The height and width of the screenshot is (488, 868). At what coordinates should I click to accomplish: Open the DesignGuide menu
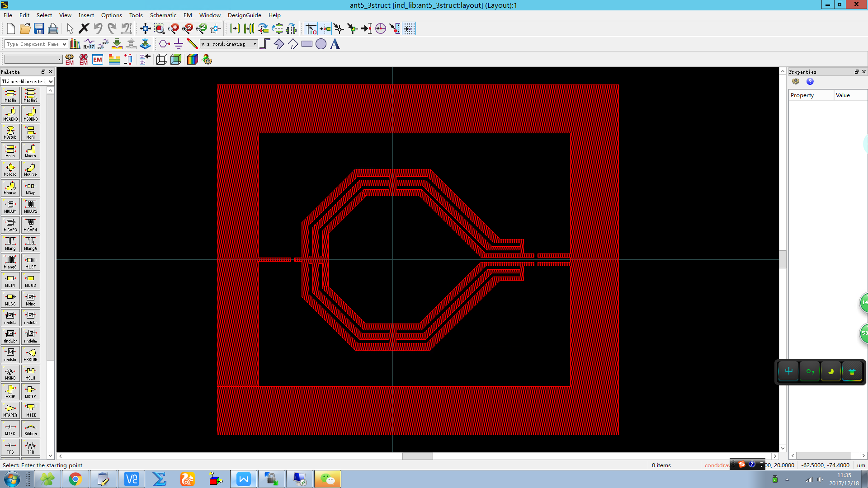tap(244, 15)
